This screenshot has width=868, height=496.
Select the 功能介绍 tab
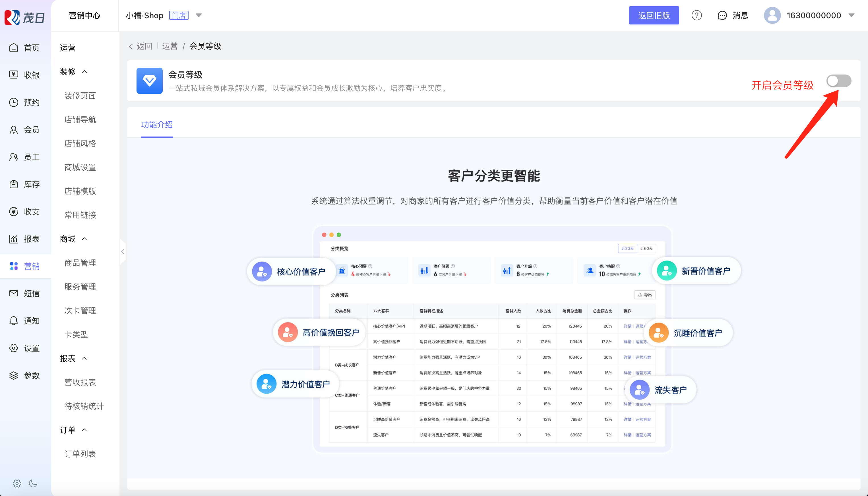tap(157, 125)
